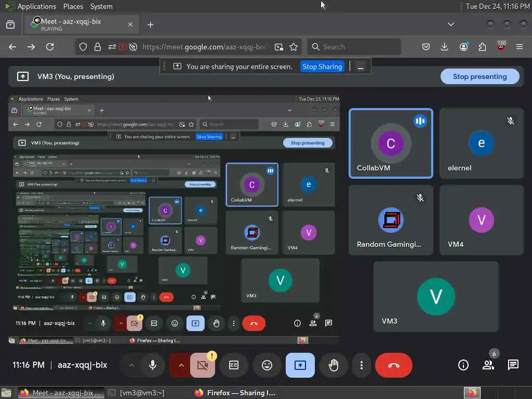
Task: Open picture-in-picture from the address bar
Action: [279, 47]
